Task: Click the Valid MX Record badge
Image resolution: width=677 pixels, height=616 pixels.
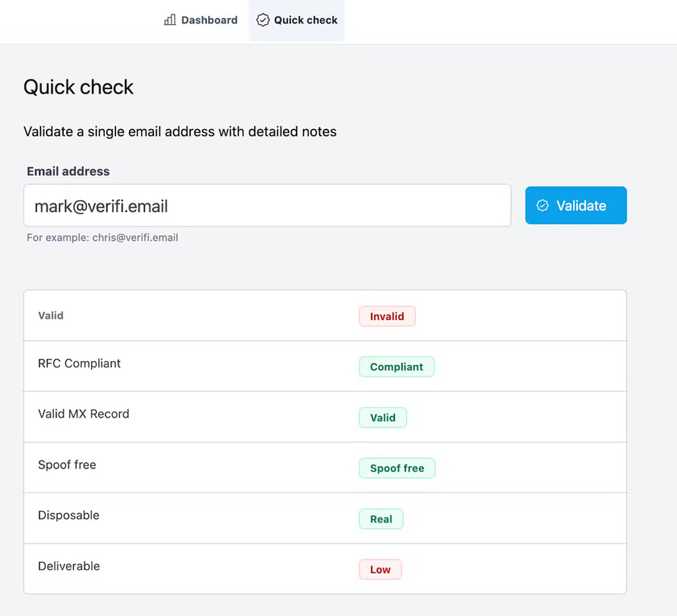Action: coord(383,418)
